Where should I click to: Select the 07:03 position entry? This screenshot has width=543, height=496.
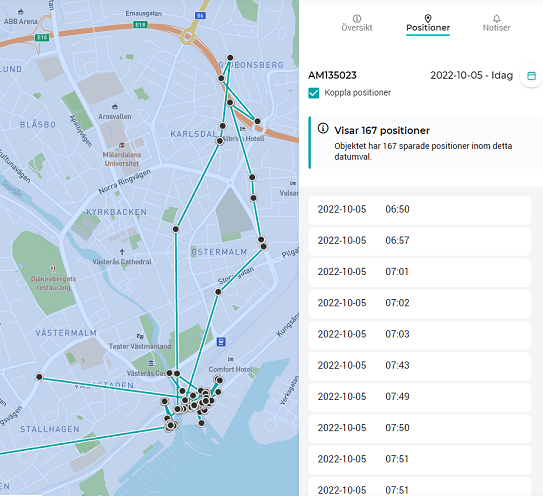click(x=419, y=334)
